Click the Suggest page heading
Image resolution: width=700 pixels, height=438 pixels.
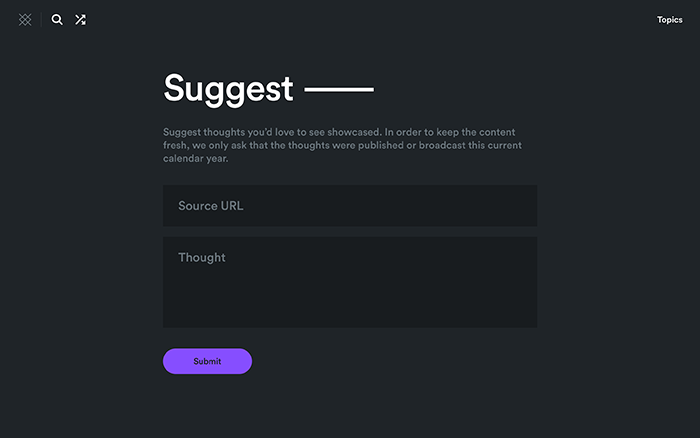pyautogui.click(x=228, y=88)
